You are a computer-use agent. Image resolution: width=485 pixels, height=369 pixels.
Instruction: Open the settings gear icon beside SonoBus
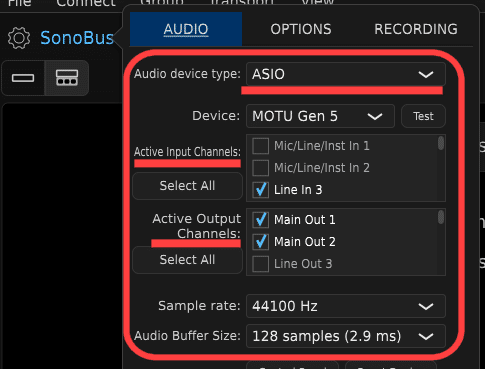coord(19,38)
